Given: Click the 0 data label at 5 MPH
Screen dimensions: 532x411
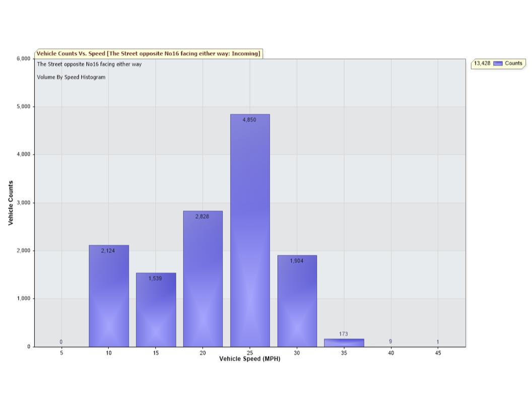Looking at the screenshot, I should pyautogui.click(x=61, y=342).
